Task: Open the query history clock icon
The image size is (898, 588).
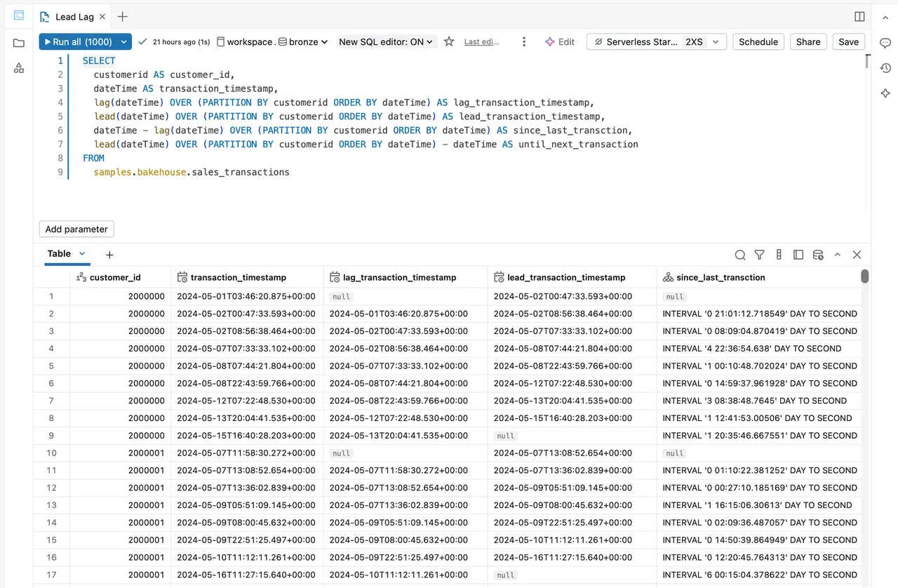Action: (x=885, y=68)
